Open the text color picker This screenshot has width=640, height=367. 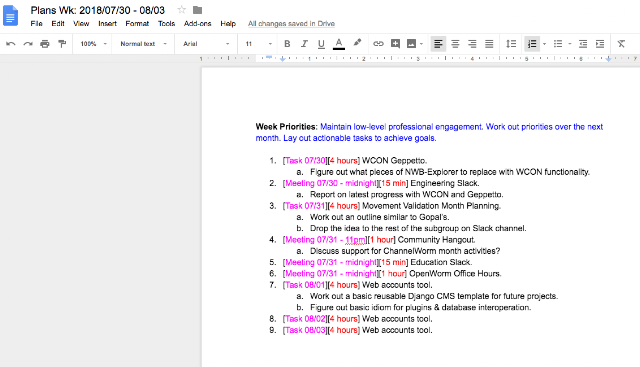[339, 44]
